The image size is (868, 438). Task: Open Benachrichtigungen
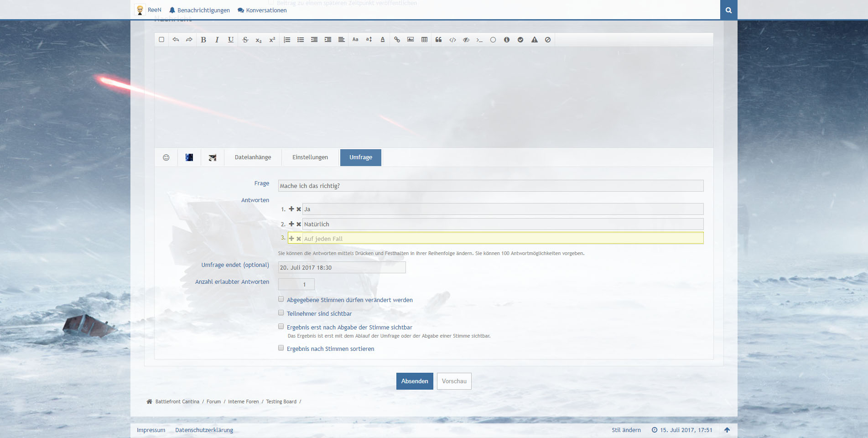pyautogui.click(x=199, y=10)
